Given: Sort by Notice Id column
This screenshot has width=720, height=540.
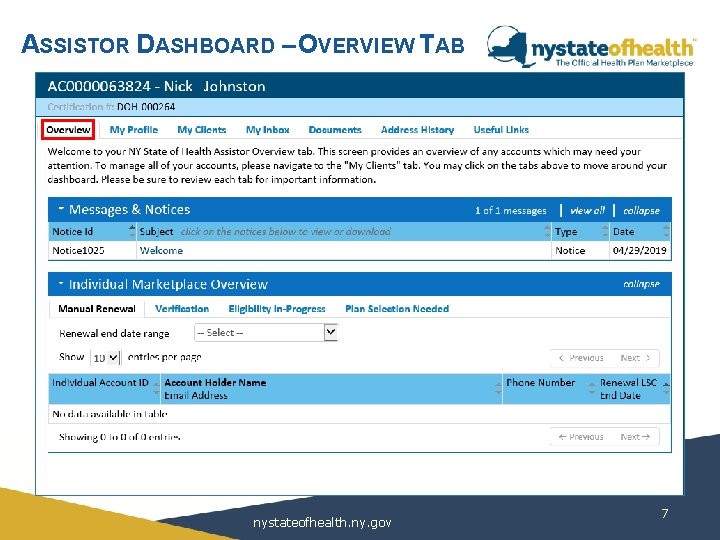Looking at the screenshot, I should point(92,231).
